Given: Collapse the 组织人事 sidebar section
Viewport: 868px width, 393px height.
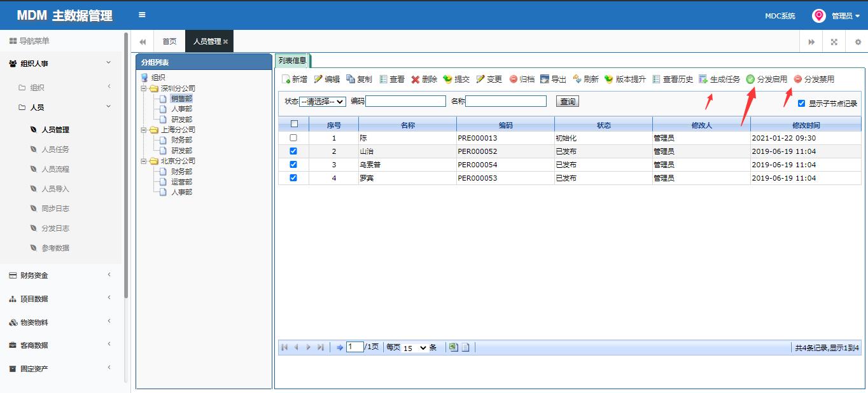Looking at the screenshot, I should point(61,64).
